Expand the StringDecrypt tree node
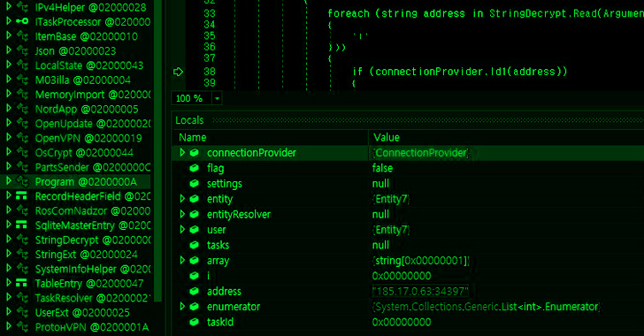This screenshot has width=644, height=336. click(9, 239)
